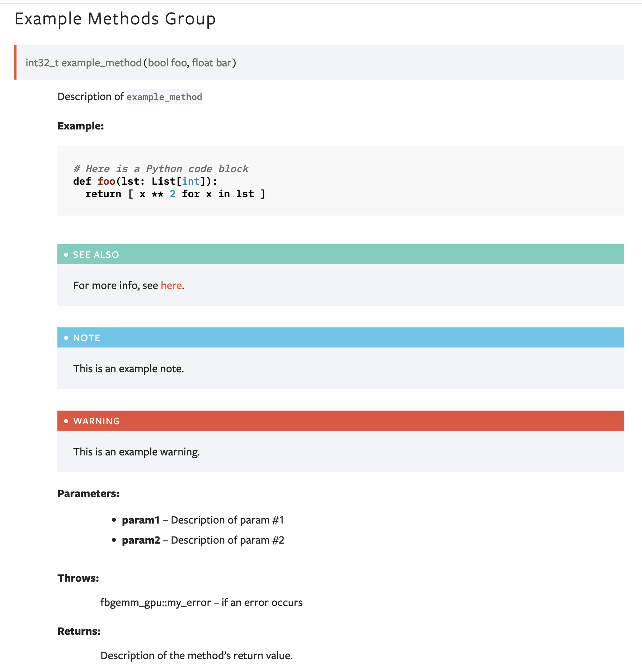
Task: Click the SEE ALSO green header bar
Action: pos(341,254)
